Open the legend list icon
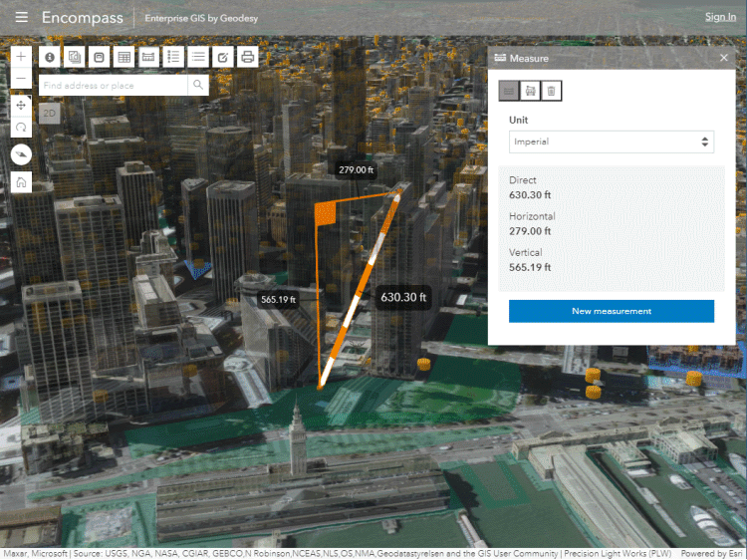 pos(173,57)
